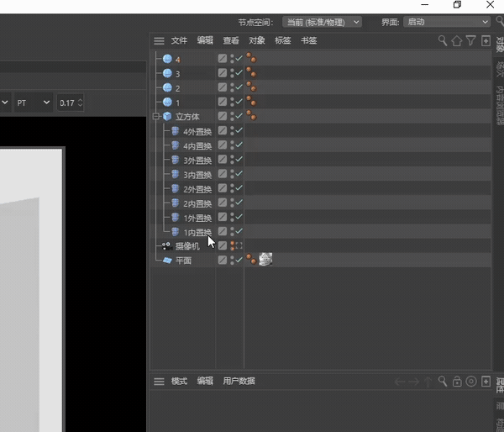Toggle the enable checkmark for 4外置换
Screen dimensions: 504x432
[239, 130]
